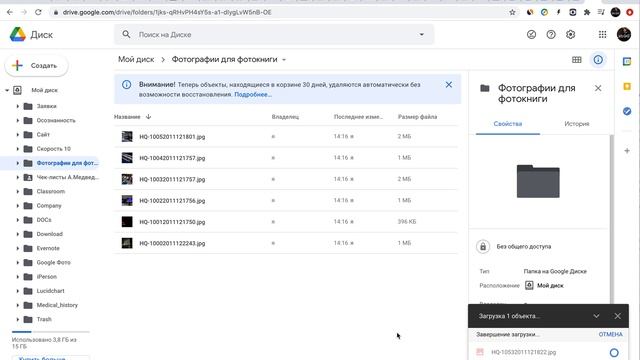Select file HQ-10052011121801.jpg
The height and width of the screenshot is (360, 640).
click(286, 137)
